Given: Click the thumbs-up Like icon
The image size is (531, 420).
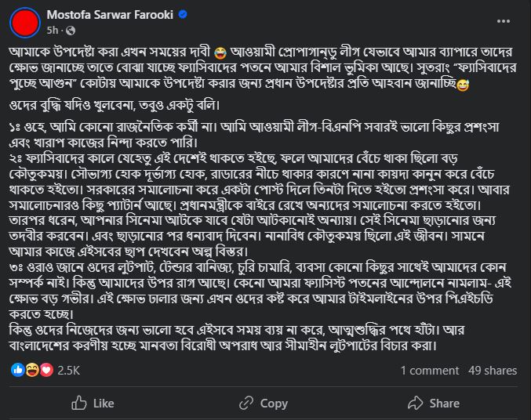Looking at the screenshot, I should [x=78, y=403].
